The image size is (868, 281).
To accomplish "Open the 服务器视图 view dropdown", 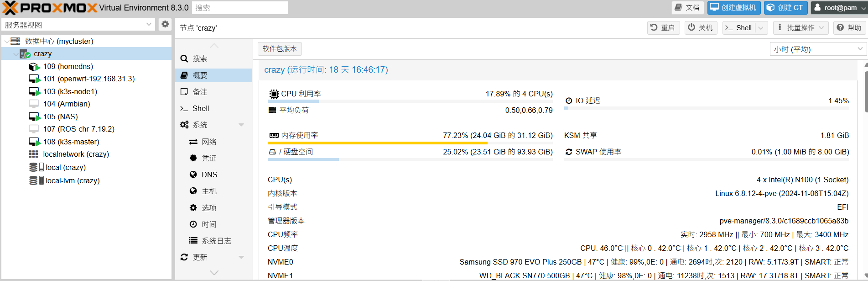I will (x=149, y=25).
